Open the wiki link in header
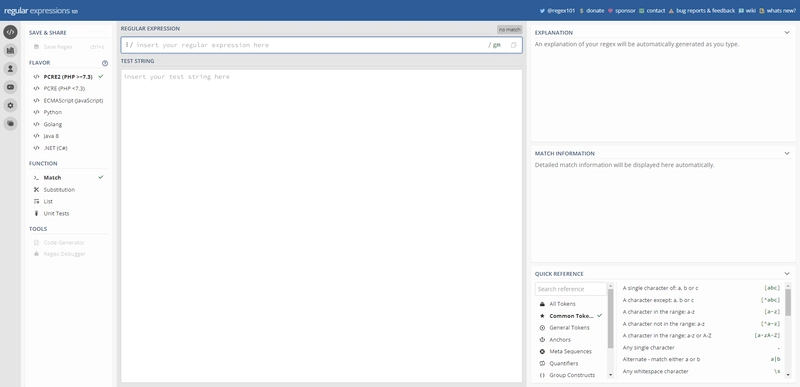The height and width of the screenshot is (387, 800). 747,11
